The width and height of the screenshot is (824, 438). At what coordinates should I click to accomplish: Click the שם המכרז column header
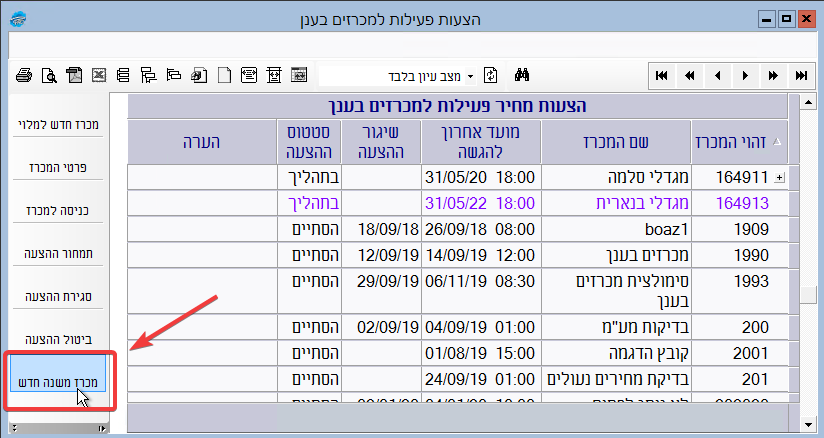pos(615,142)
